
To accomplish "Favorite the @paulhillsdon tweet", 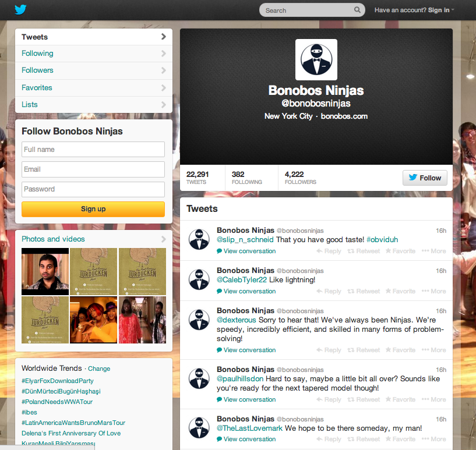I will (x=400, y=399).
